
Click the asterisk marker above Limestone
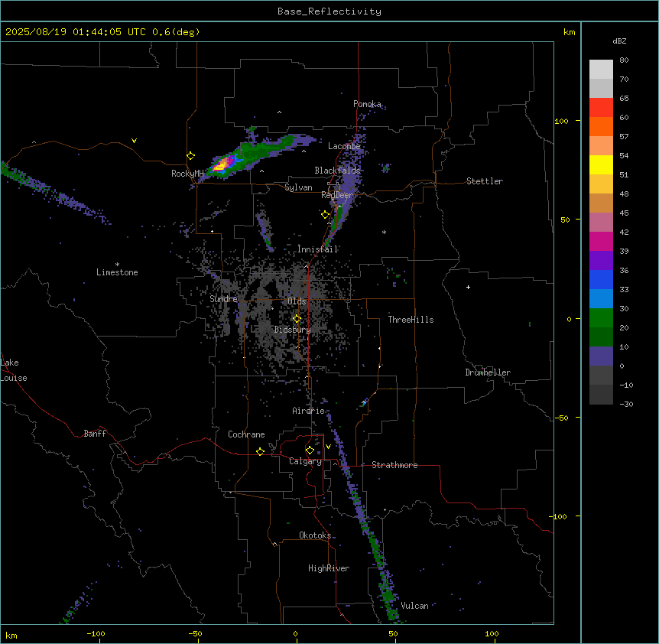tap(117, 265)
